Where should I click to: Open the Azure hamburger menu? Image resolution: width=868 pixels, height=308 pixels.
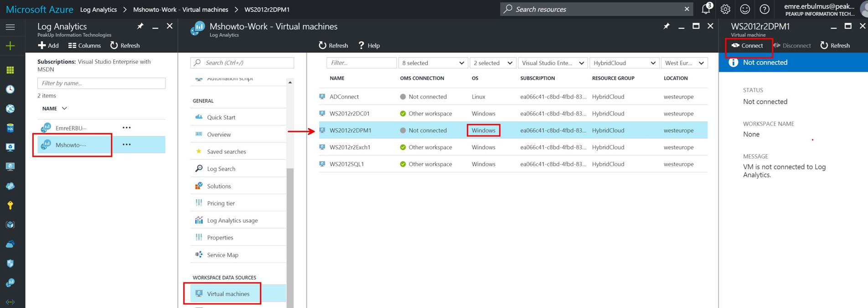tap(10, 27)
